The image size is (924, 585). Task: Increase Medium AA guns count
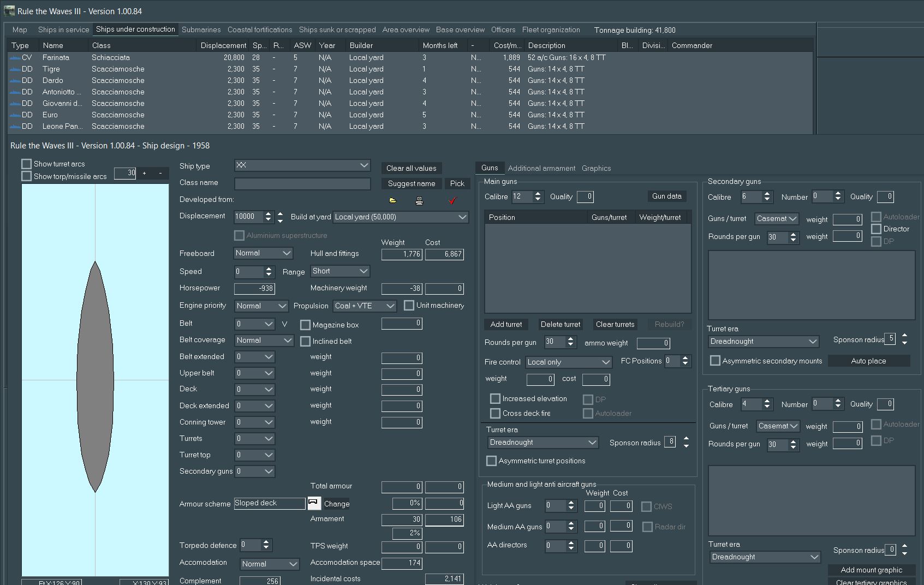[571, 524]
